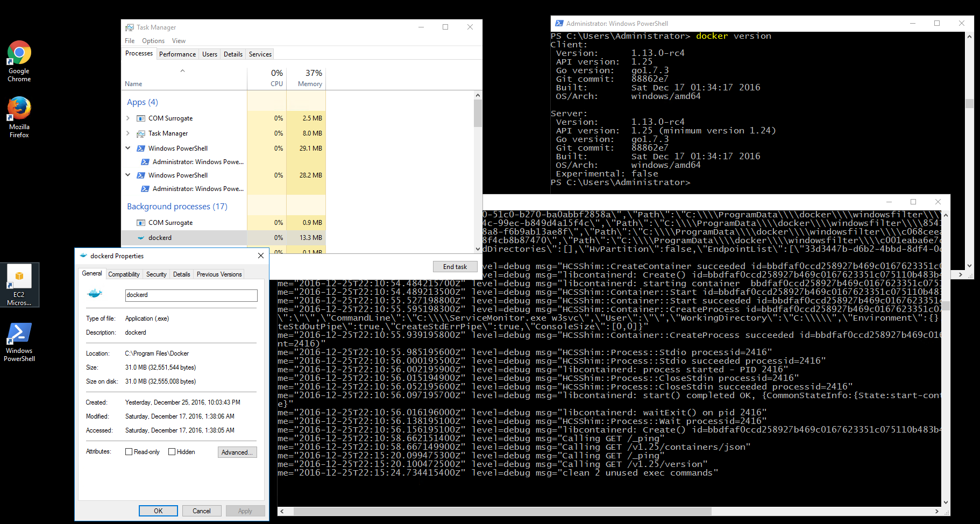The image size is (980, 524).
Task: Click dockerd filename text field
Action: [191, 295]
